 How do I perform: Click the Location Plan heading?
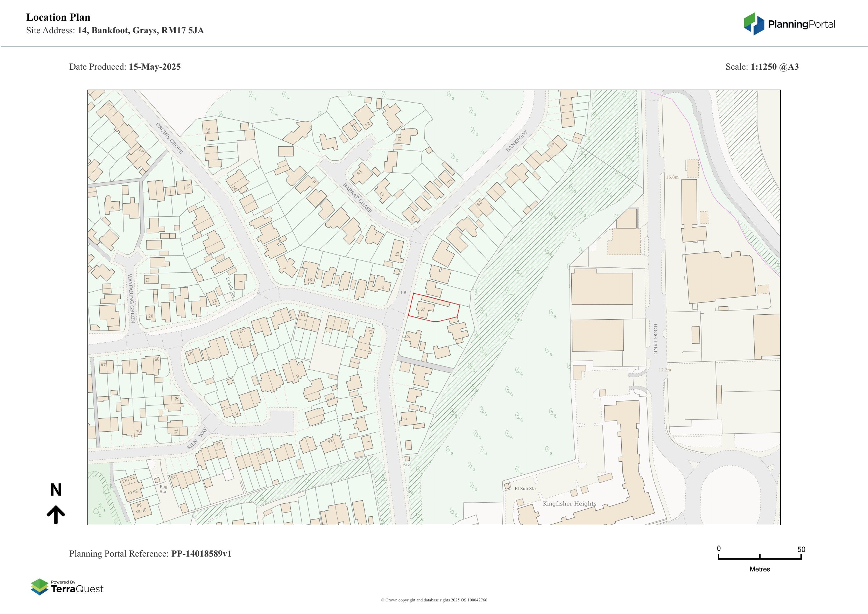(x=58, y=18)
